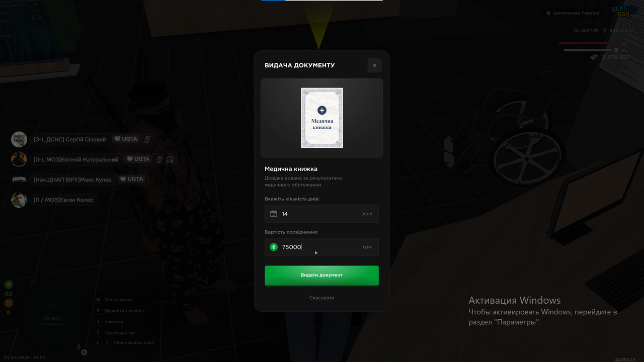
Task: Click the 'грн.' currency label
Action: pos(367,247)
